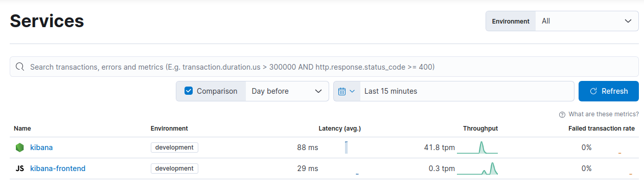Click the kibana throughput sparkline chart
Viewport: 644px width, 189px height.
477,148
